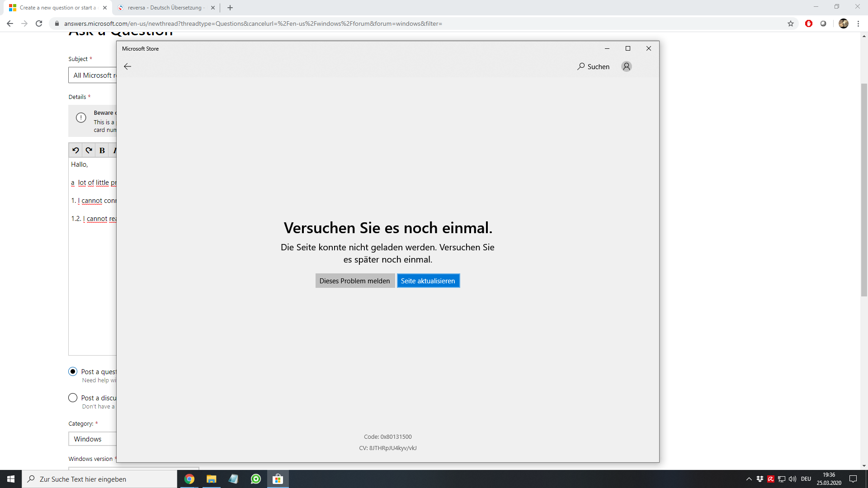Open Windows notification center

pos(853,479)
